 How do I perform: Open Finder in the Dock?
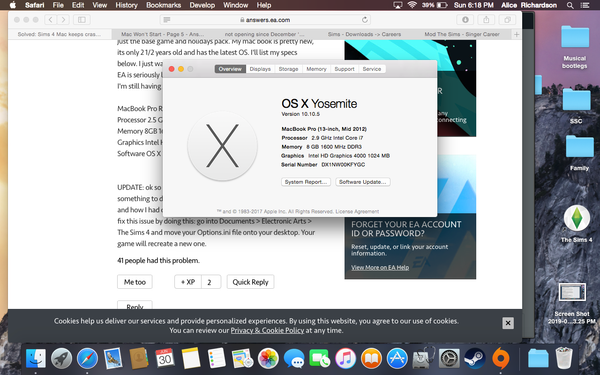36,359
